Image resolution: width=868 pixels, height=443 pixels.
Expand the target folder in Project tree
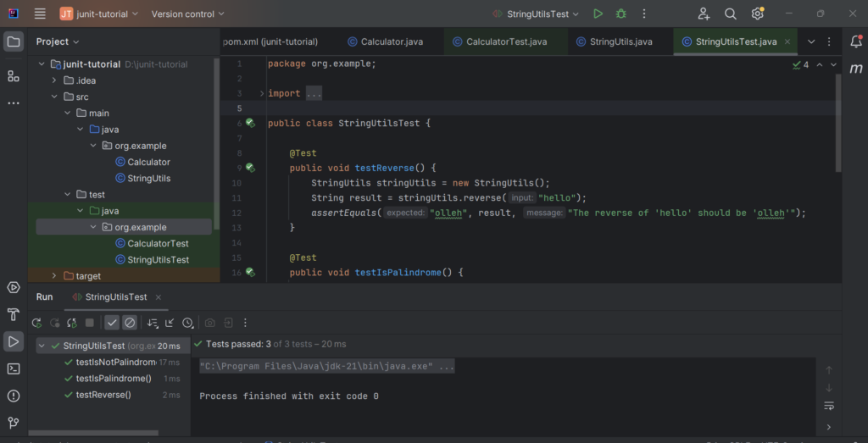coord(54,276)
